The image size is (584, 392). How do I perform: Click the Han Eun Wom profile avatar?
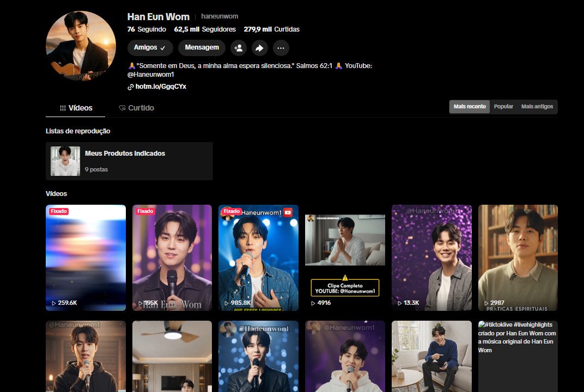81,46
